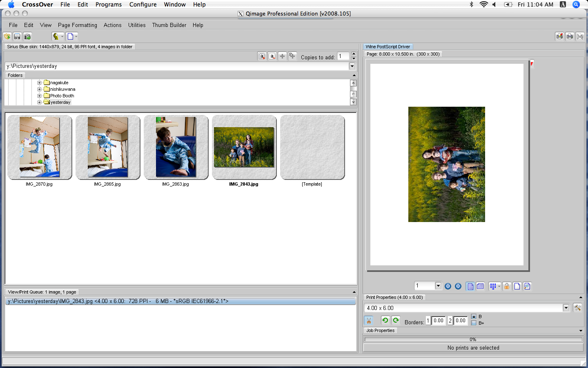
Task: Open the Page Formatting menu
Action: [x=77, y=25]
